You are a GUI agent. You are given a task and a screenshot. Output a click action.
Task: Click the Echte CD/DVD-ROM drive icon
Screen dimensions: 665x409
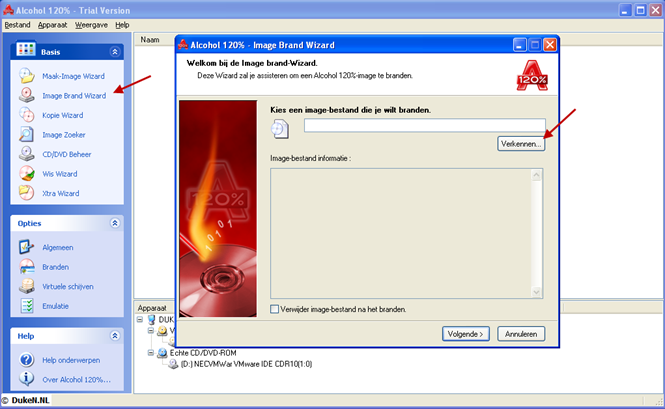(x=162, y=353)
